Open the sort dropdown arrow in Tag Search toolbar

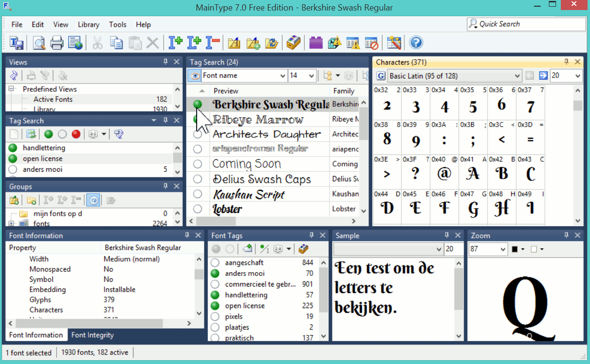click(x=104, y=134)
